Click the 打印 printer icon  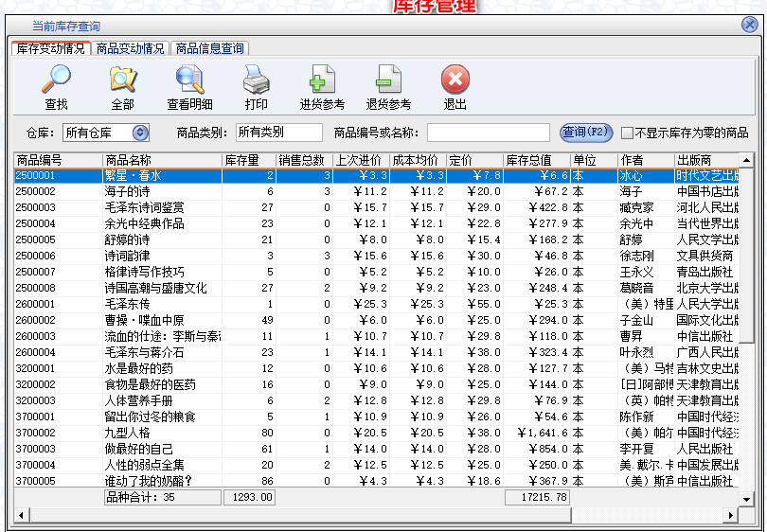click(x=256, y=80)
